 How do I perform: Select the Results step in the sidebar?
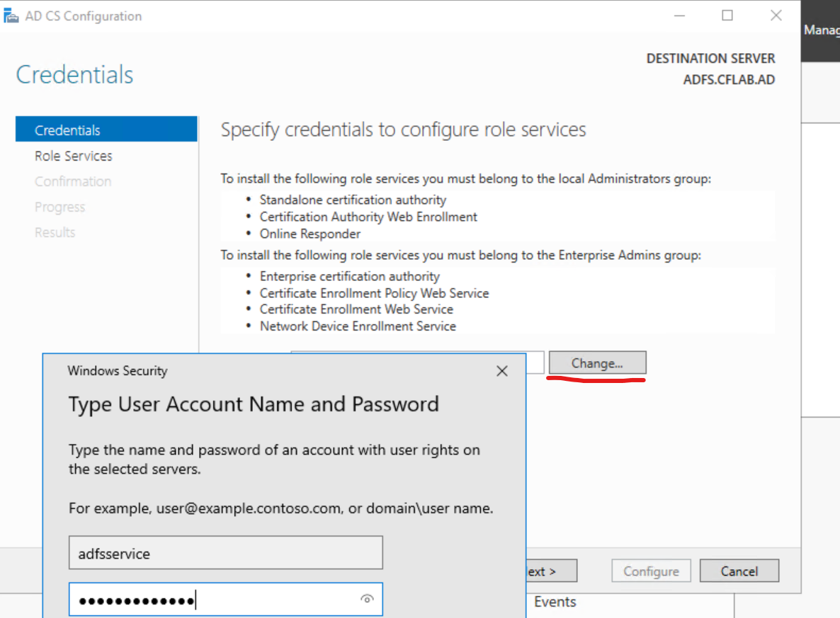(55, 232)
